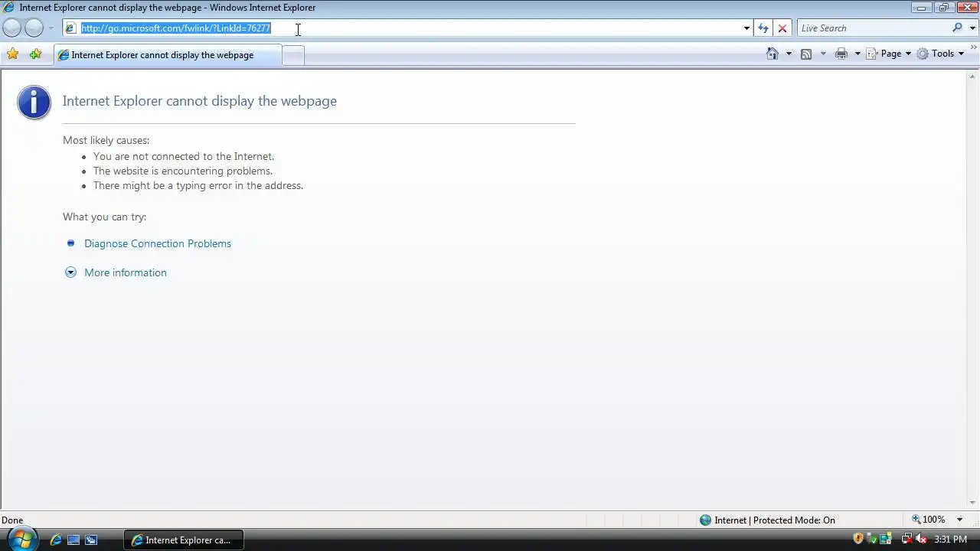Click the round More information arrow icon
980x551 pixels.
(70, 272)
